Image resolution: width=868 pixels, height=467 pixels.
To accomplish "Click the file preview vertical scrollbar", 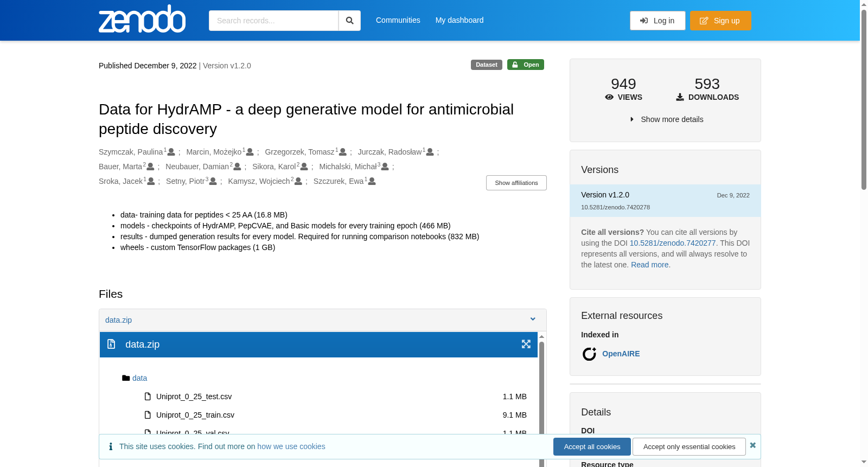I will coord(541,399).
